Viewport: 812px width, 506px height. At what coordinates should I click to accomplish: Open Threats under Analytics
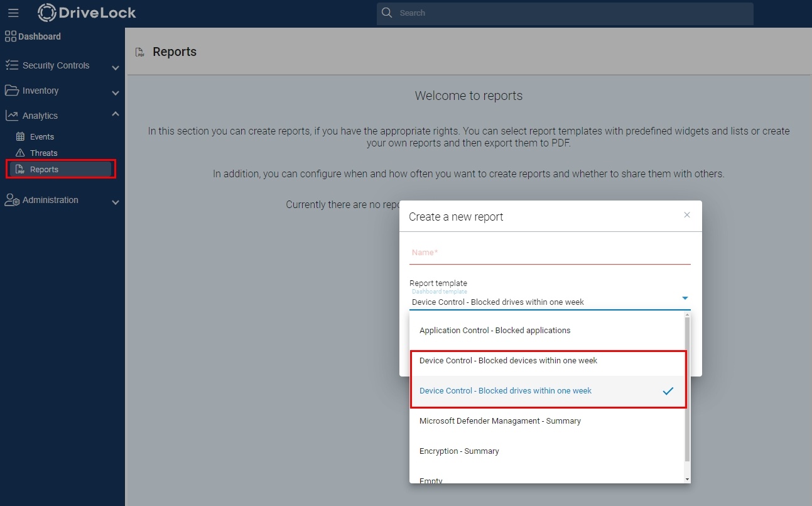pos(43,153)
